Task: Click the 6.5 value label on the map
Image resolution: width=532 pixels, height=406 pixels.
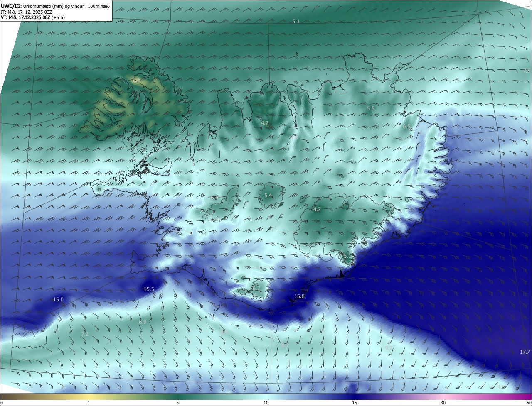Action: click(x=406, y=126)
